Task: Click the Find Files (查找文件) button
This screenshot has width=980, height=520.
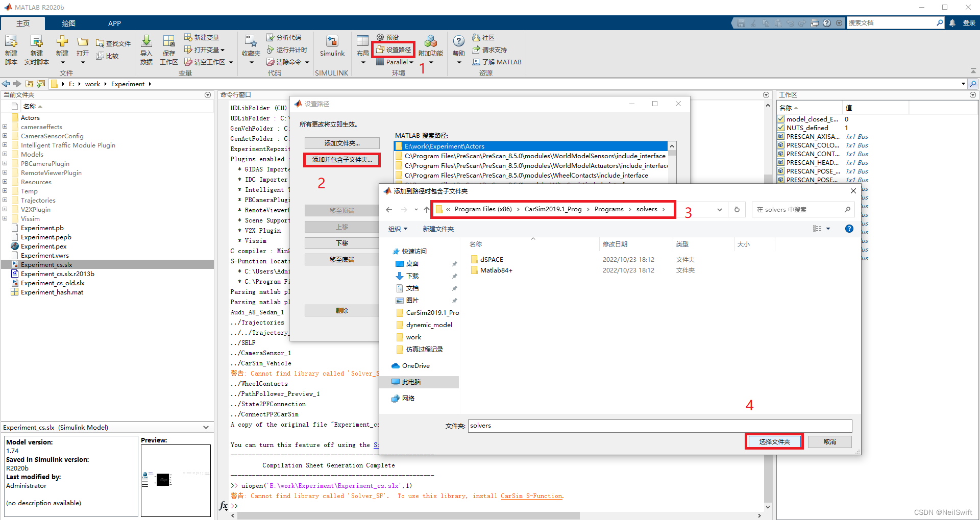Action: coord(113,43)
